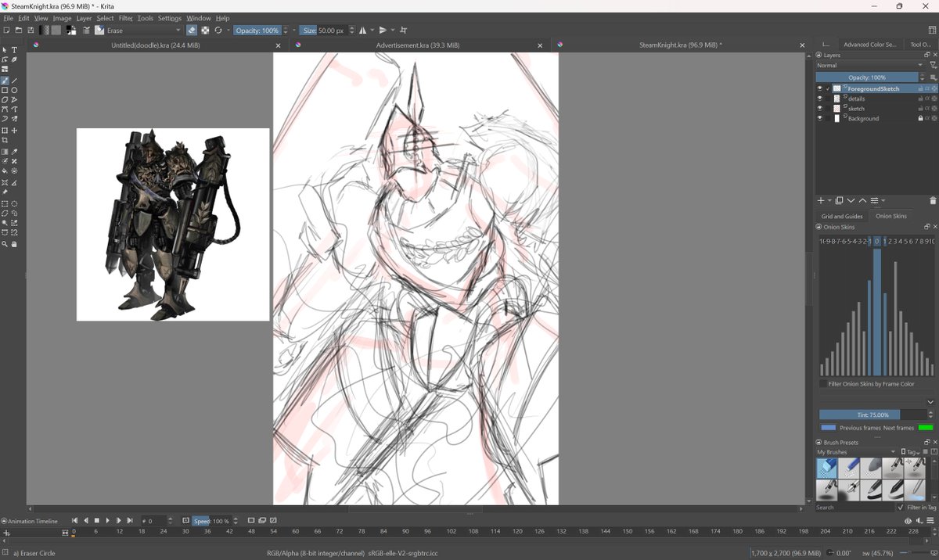
Task: Select the Fill bucket tool
Action: click(5, 171)
